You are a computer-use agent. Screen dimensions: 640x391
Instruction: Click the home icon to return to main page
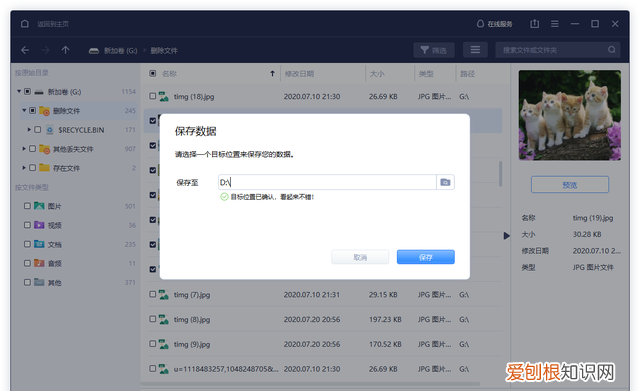25,24
